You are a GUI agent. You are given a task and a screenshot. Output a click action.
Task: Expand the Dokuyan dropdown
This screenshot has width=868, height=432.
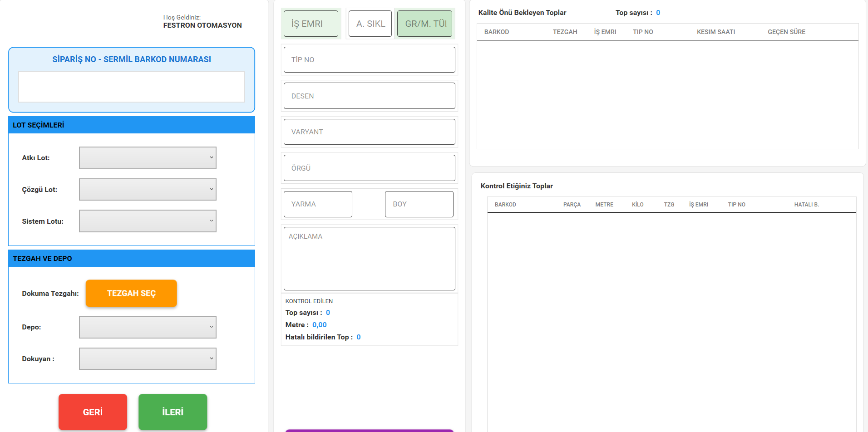point(148,358)
